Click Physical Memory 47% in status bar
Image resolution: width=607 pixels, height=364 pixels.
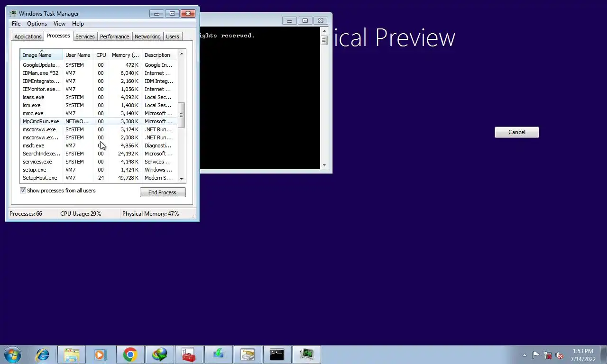pyautogui.click(x=150, y=214)
